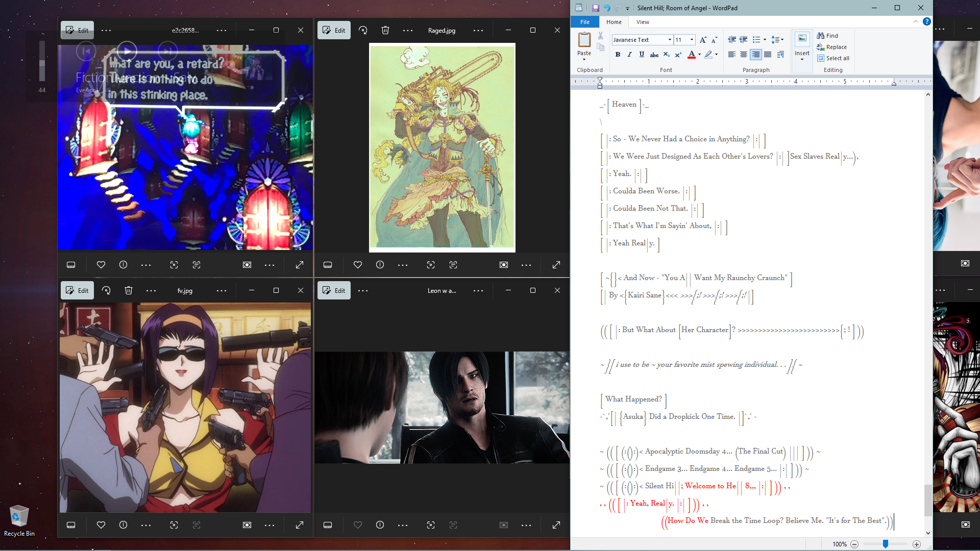The height and width of the screenshot is (551, 980).
Task: Expand the bullet list style dropdown
Action: click(765, 40)
